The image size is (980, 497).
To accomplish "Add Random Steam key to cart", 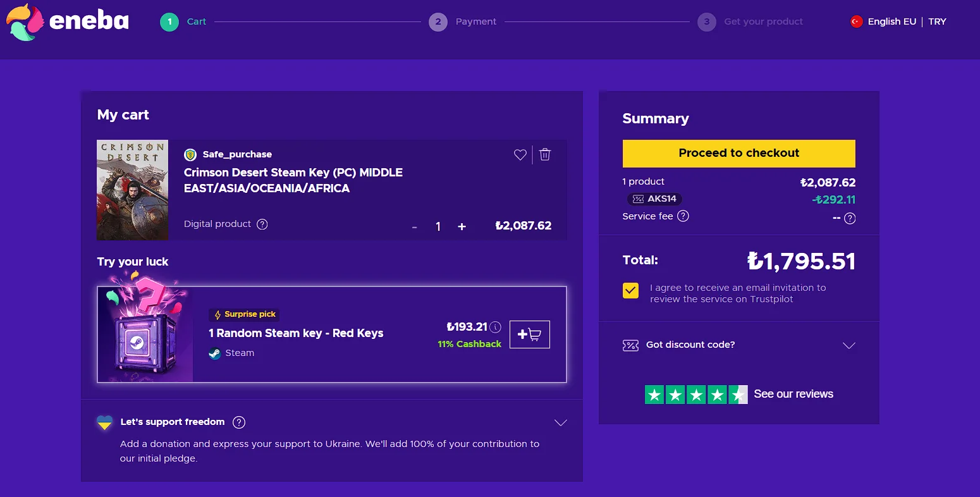I will [530, 334].
